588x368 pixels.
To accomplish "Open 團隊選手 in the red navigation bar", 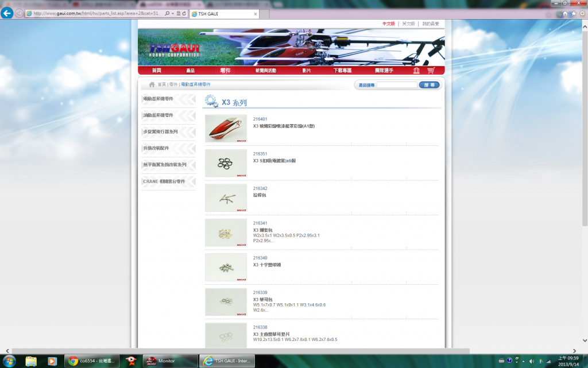I will pyautogui.click(x=384, y=71).
